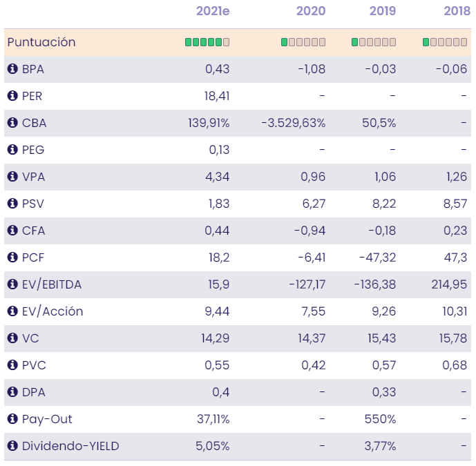Click the info icon next to BPA
The height and width of the screenshot is (466, 476).
click(12, 69)
